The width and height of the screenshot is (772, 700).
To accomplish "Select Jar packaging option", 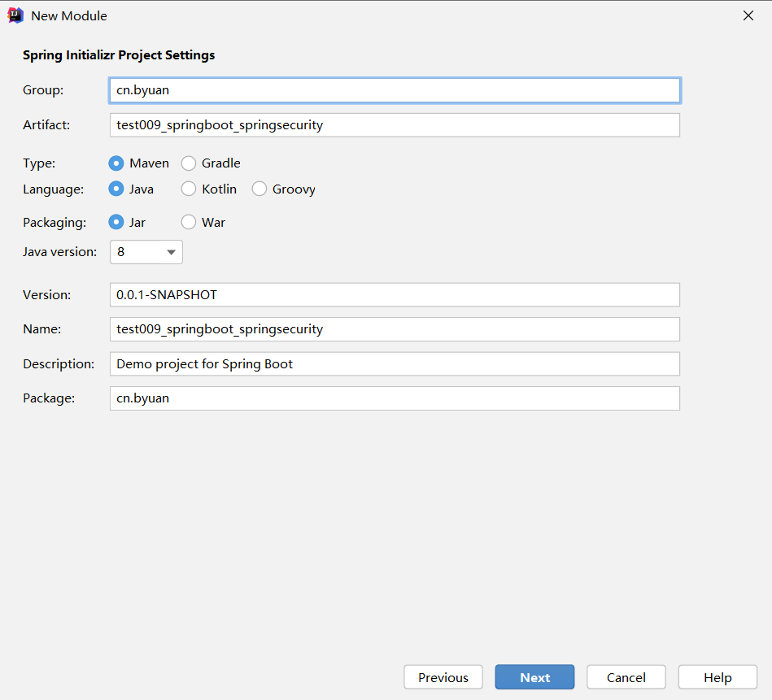I will click(116, 222).
